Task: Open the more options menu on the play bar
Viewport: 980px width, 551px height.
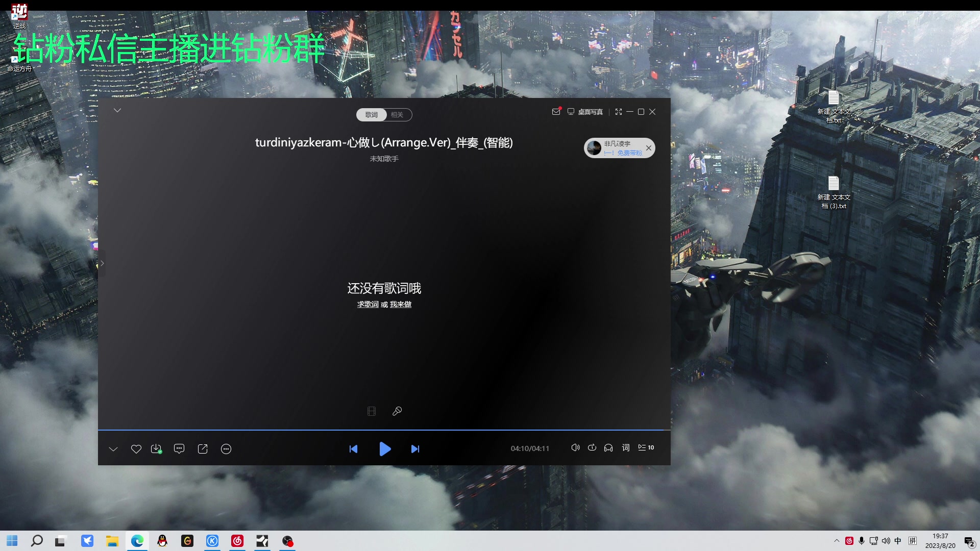Action: point(226,449)
